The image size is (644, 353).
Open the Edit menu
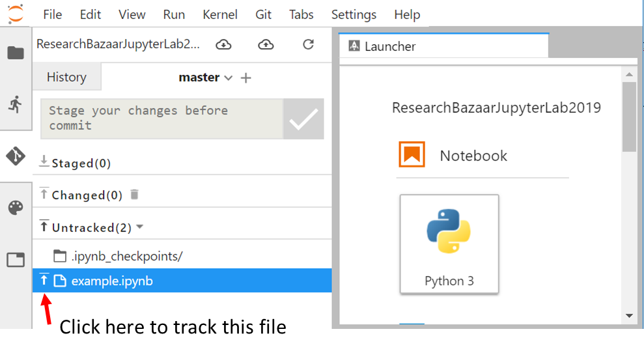click(x=91, y=14)
